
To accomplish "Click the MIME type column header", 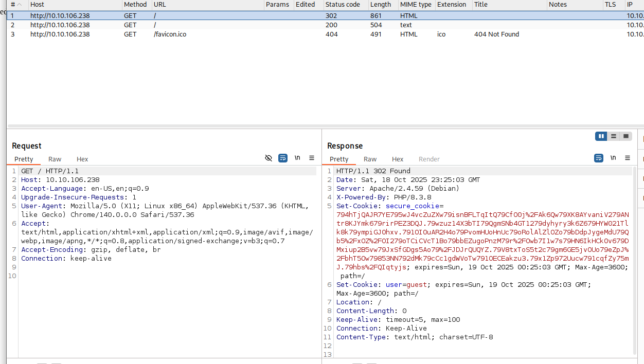I will [x=416, y=5].
